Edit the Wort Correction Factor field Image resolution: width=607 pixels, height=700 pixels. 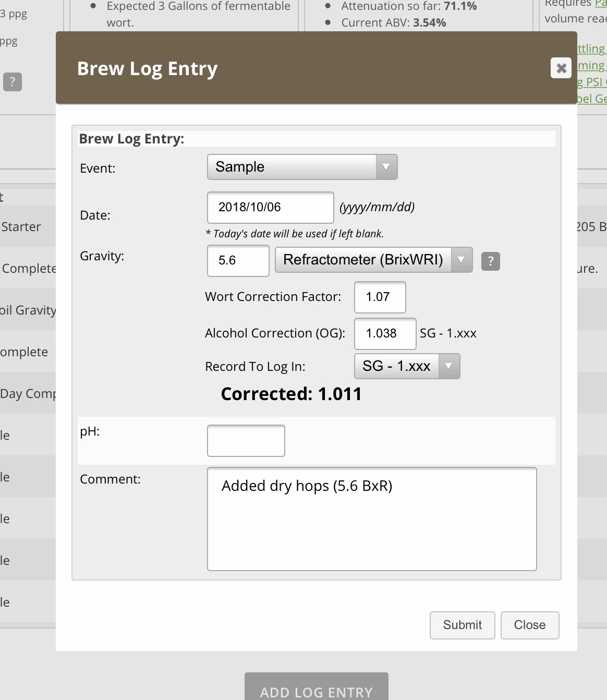(380, 297)
